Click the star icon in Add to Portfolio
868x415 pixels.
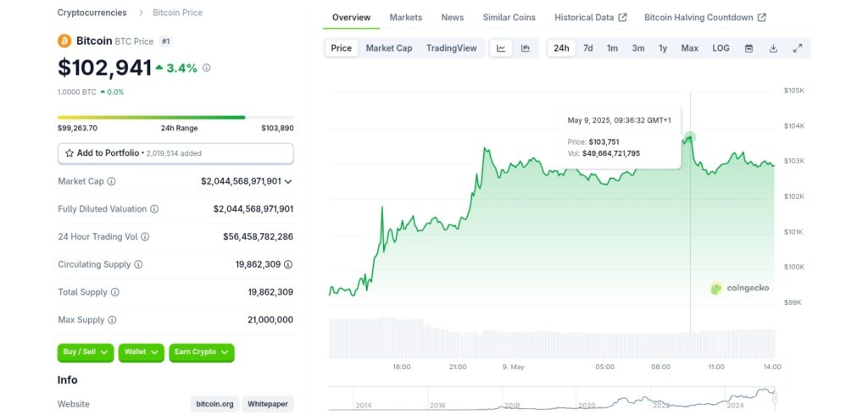pyautogui.click(x=70, y=153)
